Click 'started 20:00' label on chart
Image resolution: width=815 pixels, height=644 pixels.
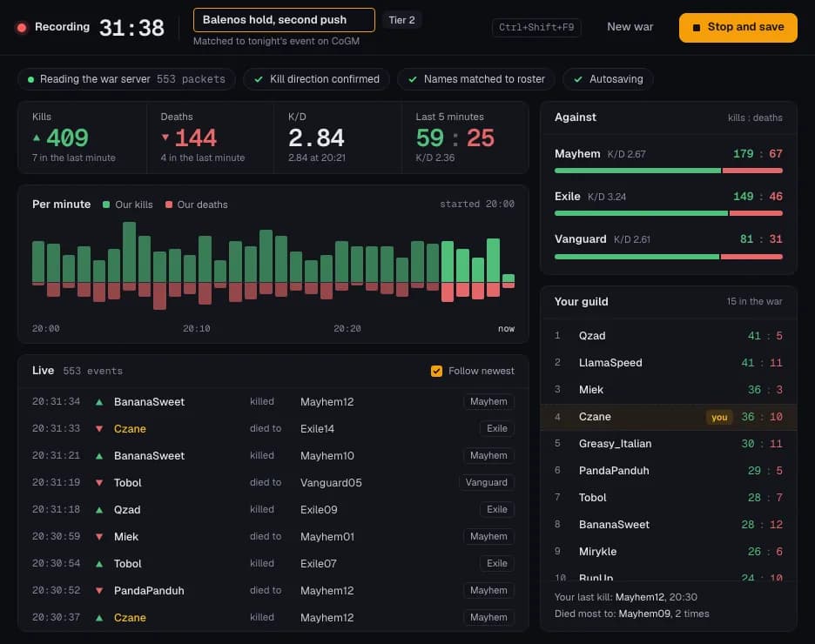click(477, 205)
